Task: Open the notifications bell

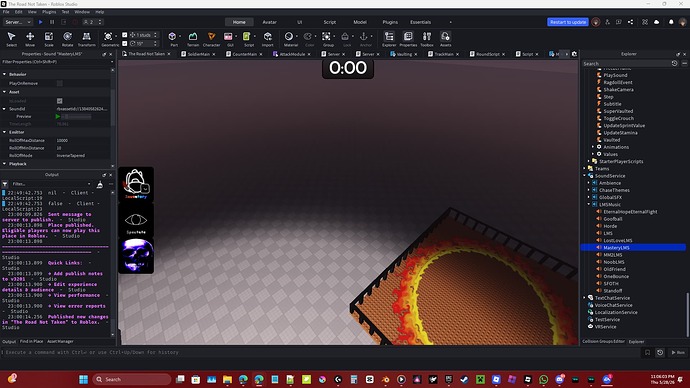Action: [671, 22]
